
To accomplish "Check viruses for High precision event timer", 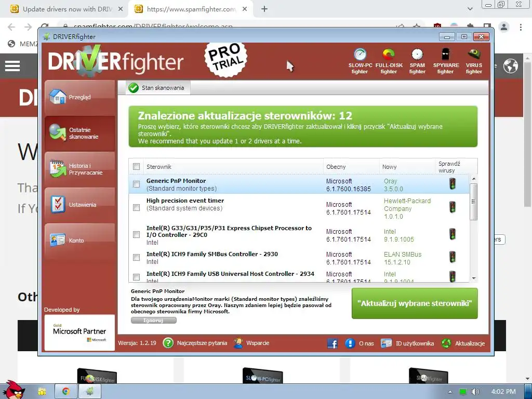I will pos(453,207).
